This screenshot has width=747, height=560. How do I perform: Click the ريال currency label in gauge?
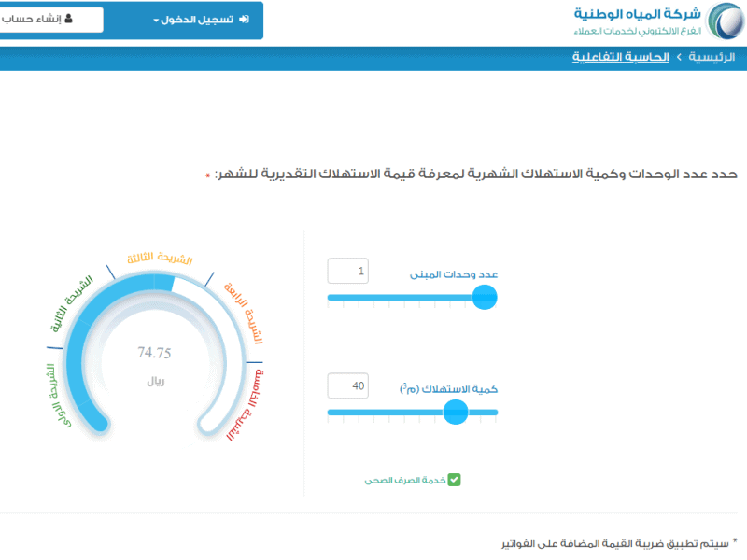coord(155,382)
